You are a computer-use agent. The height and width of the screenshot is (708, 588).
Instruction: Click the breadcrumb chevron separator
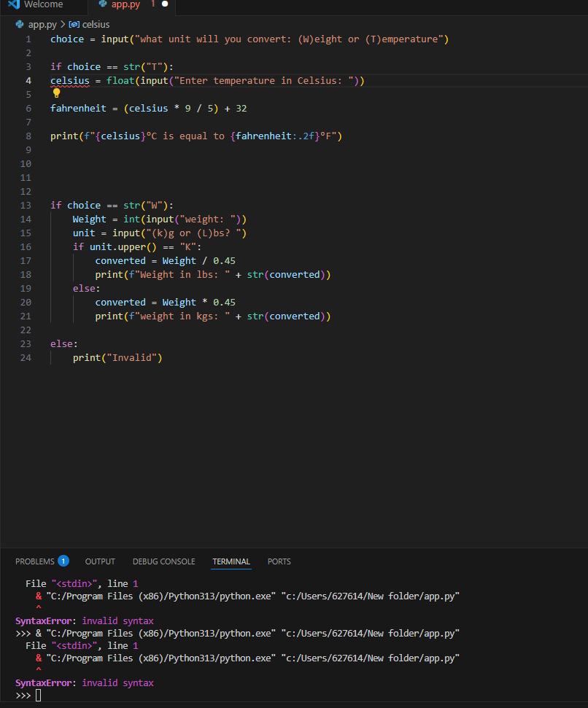coord(63,25)
